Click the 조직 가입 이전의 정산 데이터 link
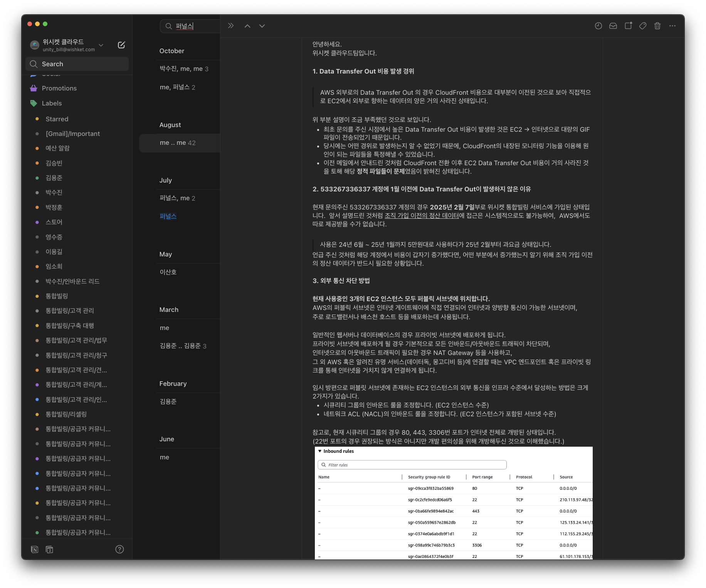Image resolution: width=706 pixels, height=588 pixels. click(422, 216)
